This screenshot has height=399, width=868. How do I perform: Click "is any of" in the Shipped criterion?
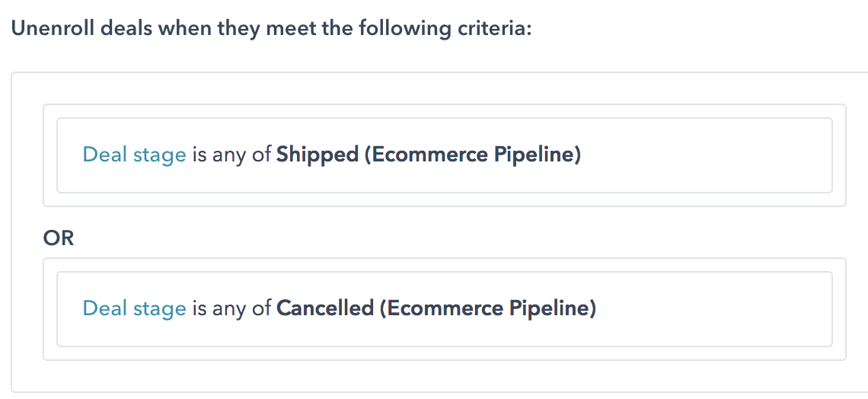click(x=231, y=155)
